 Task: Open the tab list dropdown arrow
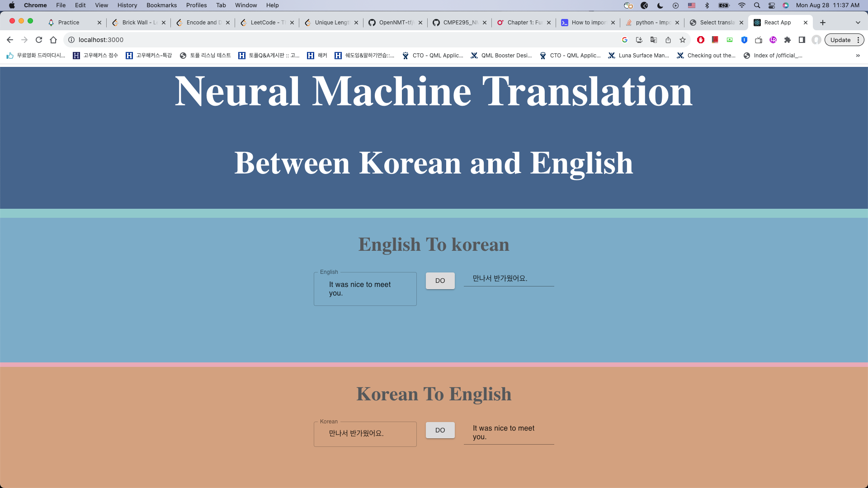pos(857,22)
